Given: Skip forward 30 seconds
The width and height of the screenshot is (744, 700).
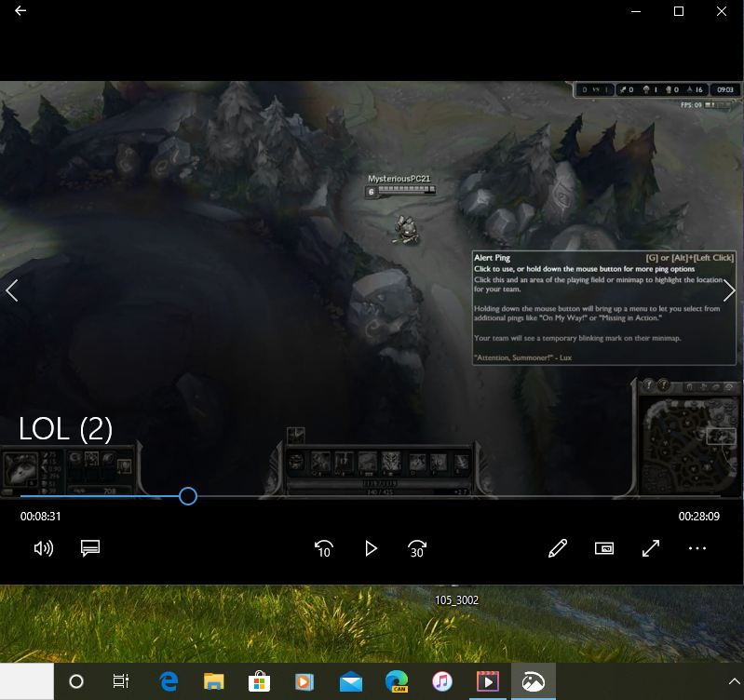Looking at the screenshot, I should coord(417,548).
